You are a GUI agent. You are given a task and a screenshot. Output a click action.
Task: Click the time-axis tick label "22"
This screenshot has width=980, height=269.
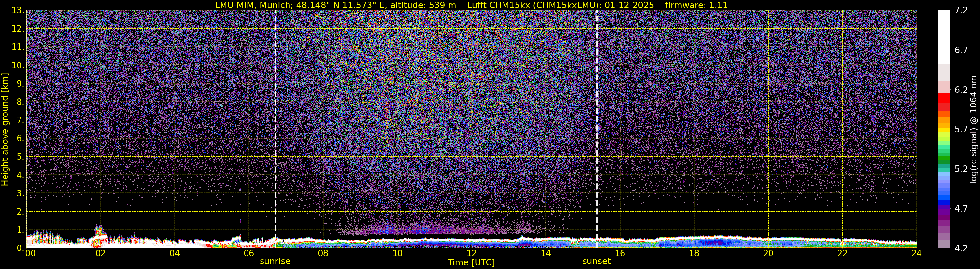coord(842,253)
